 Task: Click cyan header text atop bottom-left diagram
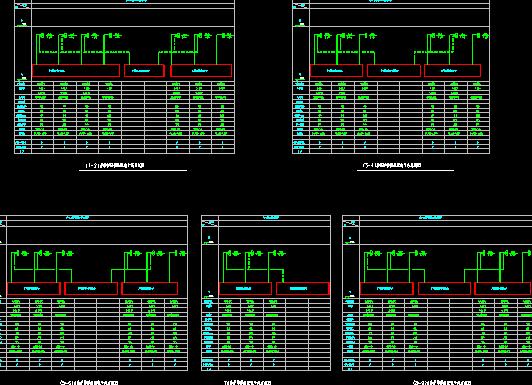coord(77,217)
